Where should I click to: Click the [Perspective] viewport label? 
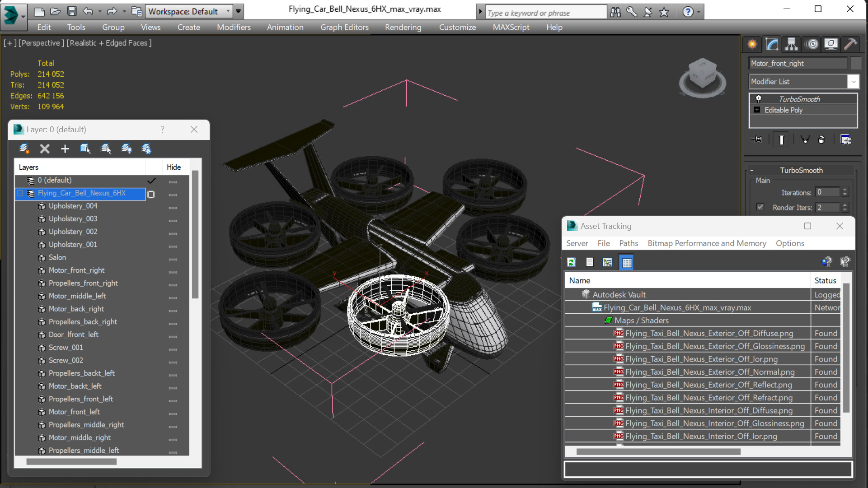40,43
